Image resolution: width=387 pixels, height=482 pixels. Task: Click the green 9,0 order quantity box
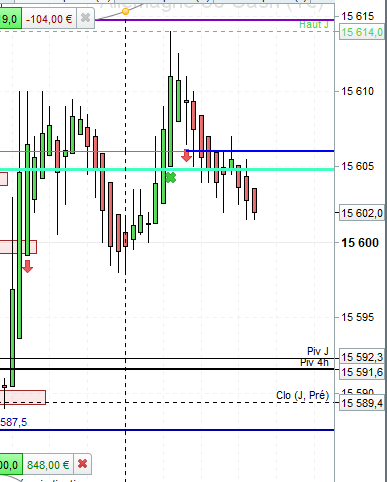10,19
